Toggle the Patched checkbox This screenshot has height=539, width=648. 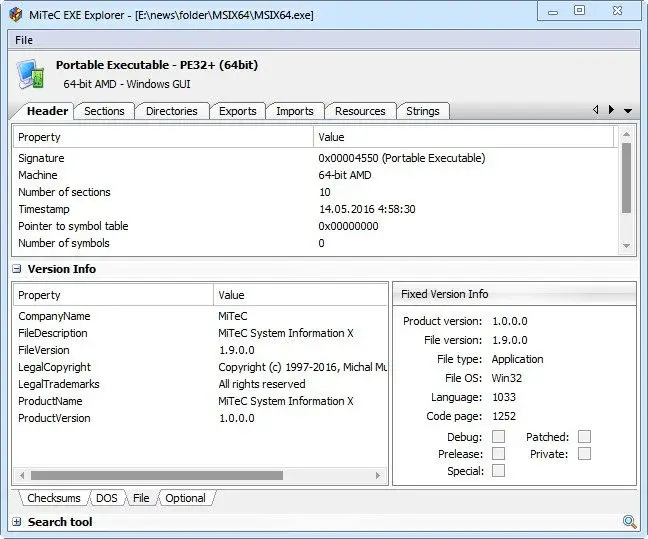(x=584, y=436)
